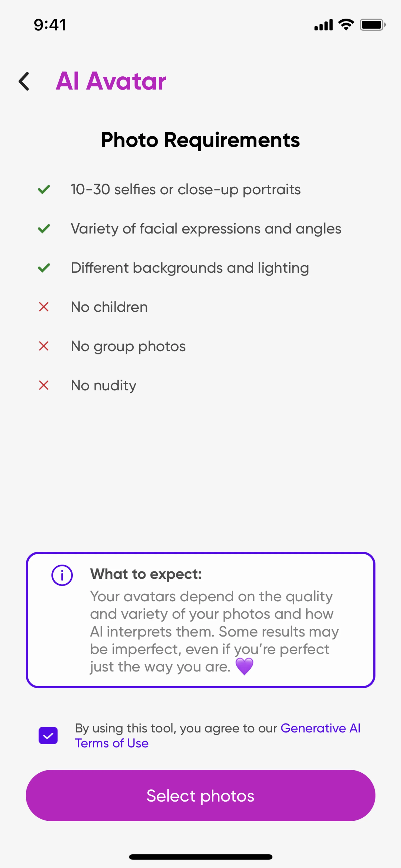
Task: Go back using the left chevron arrow
Action: click(24, 81)
